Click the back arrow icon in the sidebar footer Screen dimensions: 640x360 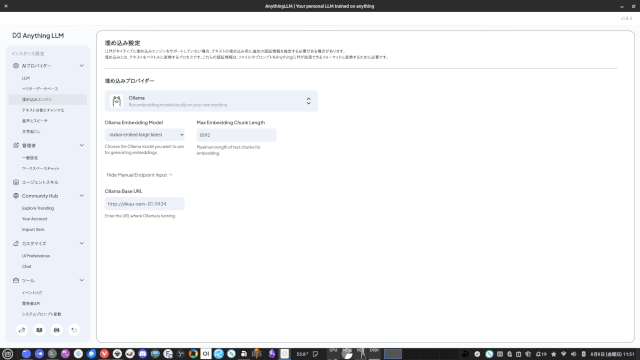click(x=74, y=330)
